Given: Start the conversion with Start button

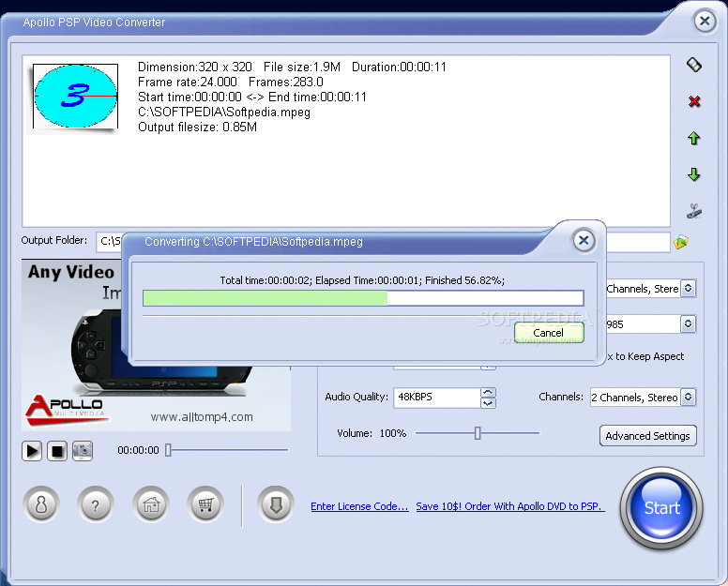Looking at the screenshot, I should click(x=661, y=507).
